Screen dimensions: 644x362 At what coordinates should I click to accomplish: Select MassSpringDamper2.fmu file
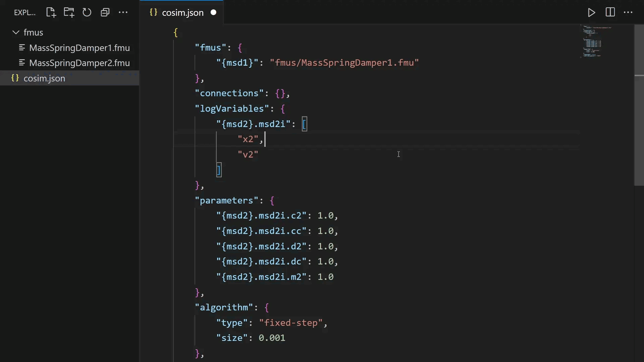[x=79, y=63]
